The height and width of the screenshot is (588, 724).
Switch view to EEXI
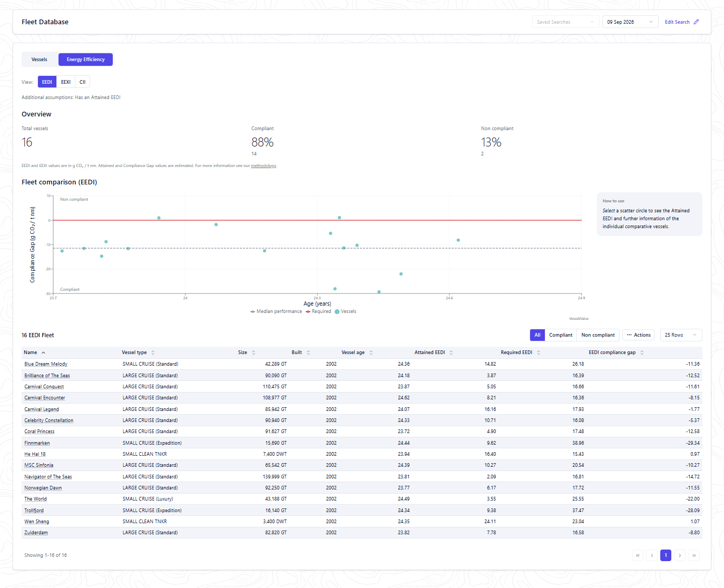tap(66, 82)
